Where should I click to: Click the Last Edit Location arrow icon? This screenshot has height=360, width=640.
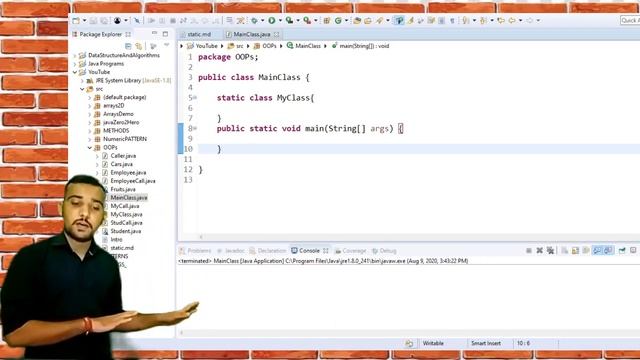[x=501, y=20]
